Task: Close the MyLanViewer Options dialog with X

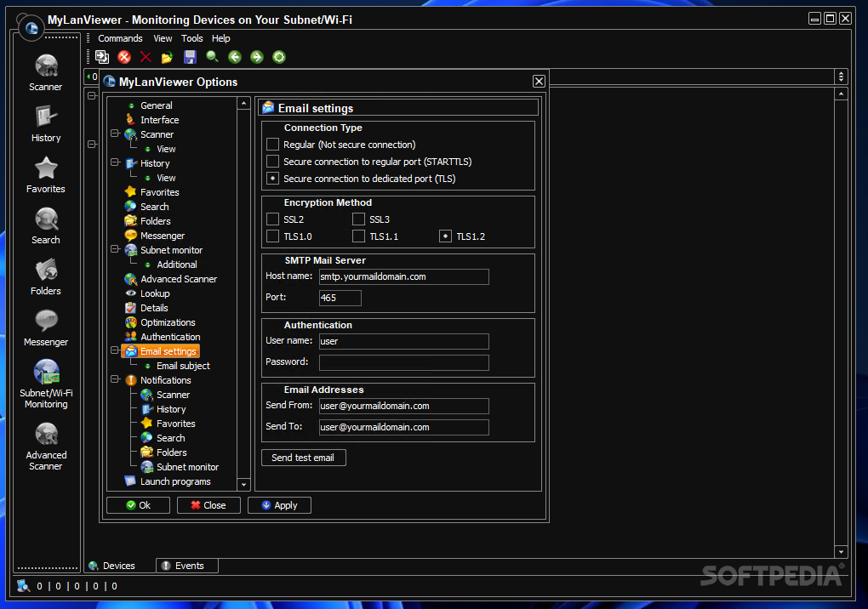Action: click(x=539, y=82)
